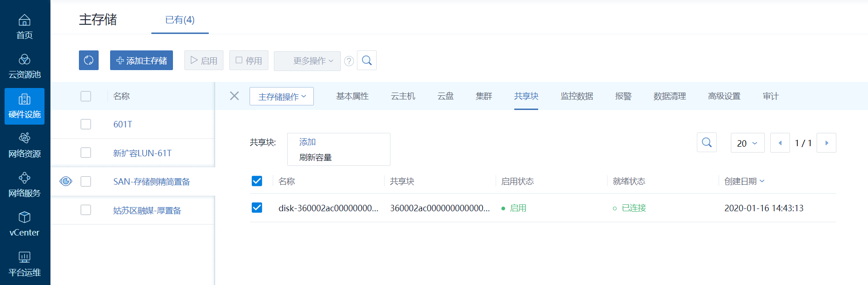
Task: Switch to the 共享块 tab
Action: click(526, 96)
